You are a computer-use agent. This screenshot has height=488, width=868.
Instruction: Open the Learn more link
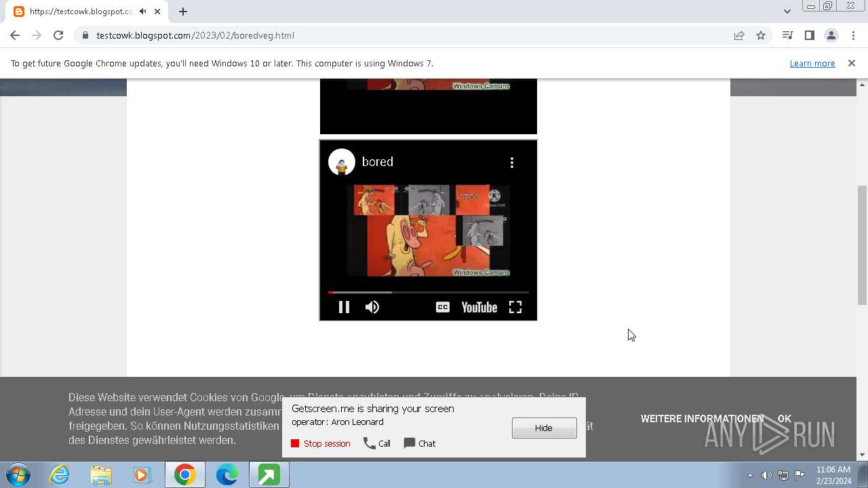point(812,63)
